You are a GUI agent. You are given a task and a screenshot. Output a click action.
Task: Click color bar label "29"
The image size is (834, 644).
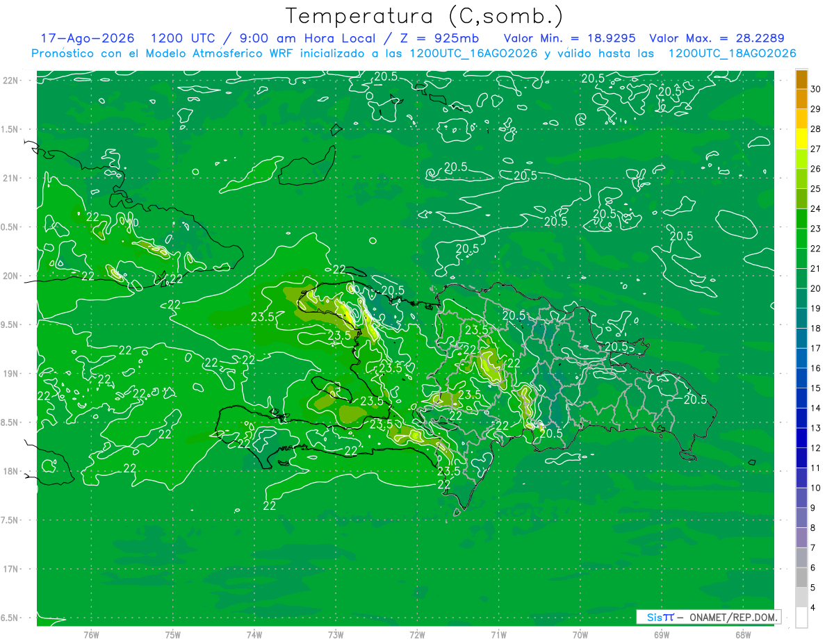pos(816,109)
